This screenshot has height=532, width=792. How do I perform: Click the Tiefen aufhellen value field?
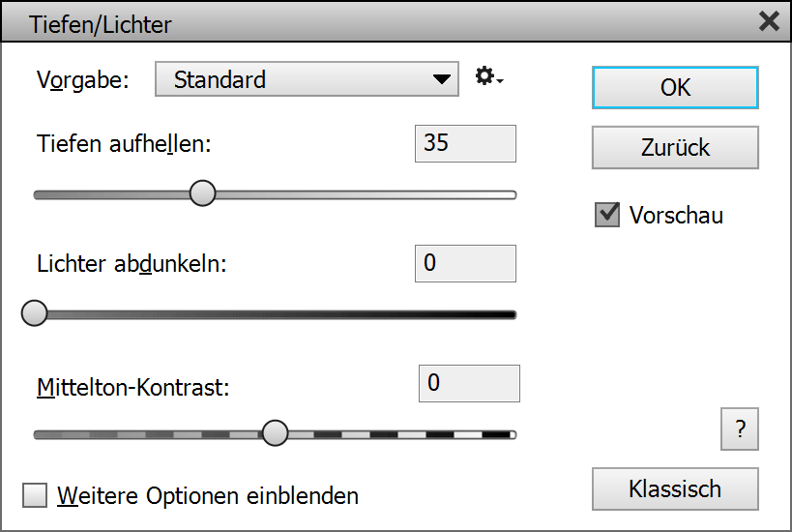[x=465, y=143]
